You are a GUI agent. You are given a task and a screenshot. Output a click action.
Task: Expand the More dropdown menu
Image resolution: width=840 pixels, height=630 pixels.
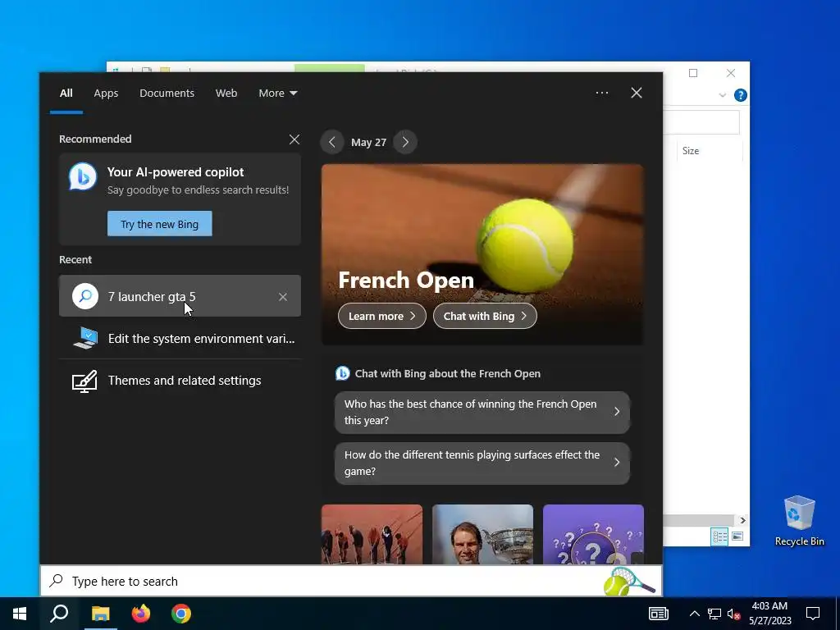(x=277, y=94)
